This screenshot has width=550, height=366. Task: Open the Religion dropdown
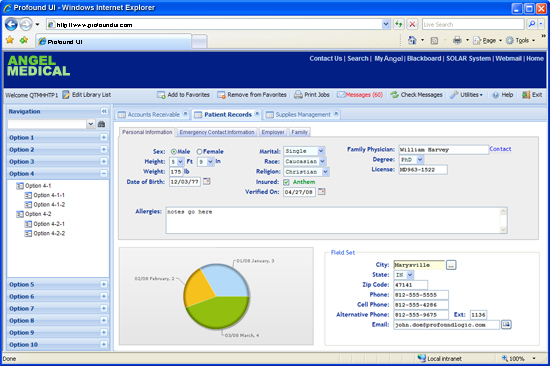(326, 172)
